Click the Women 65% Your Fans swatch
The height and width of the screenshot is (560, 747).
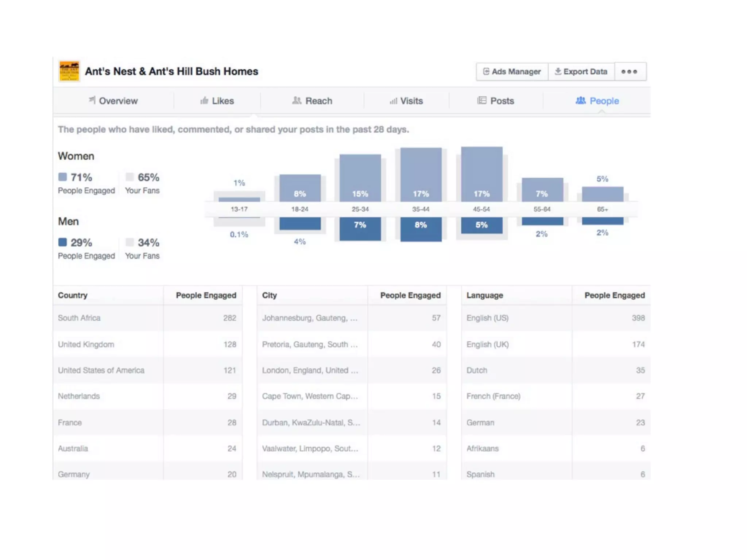129,177
